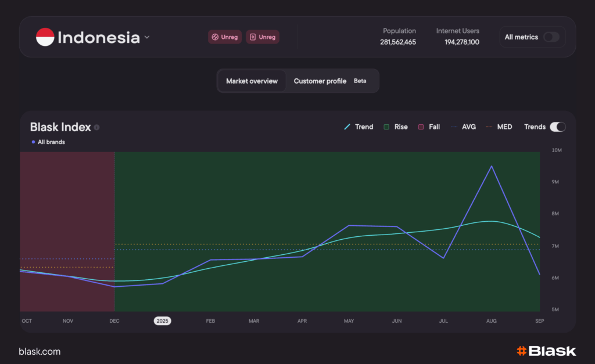Click the Trend line legend icon

pos(347,127)
